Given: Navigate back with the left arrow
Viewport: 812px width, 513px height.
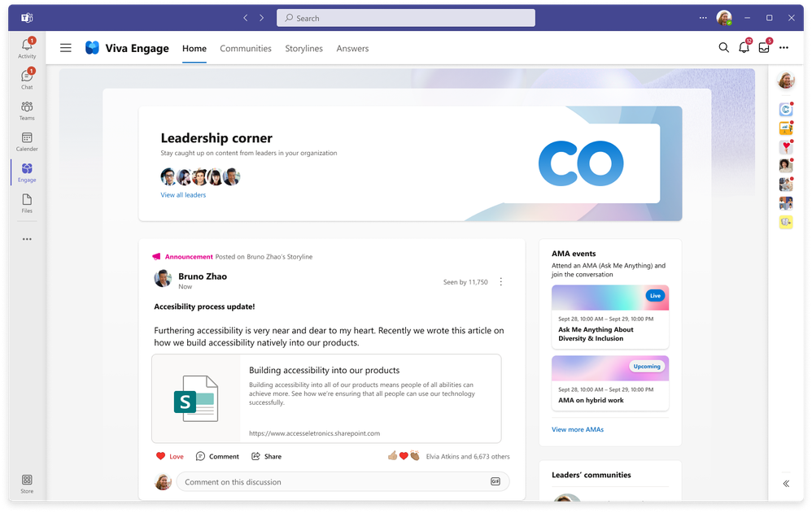Looking at the screenshot, I should pyautogui.click(x=246, y=18).
